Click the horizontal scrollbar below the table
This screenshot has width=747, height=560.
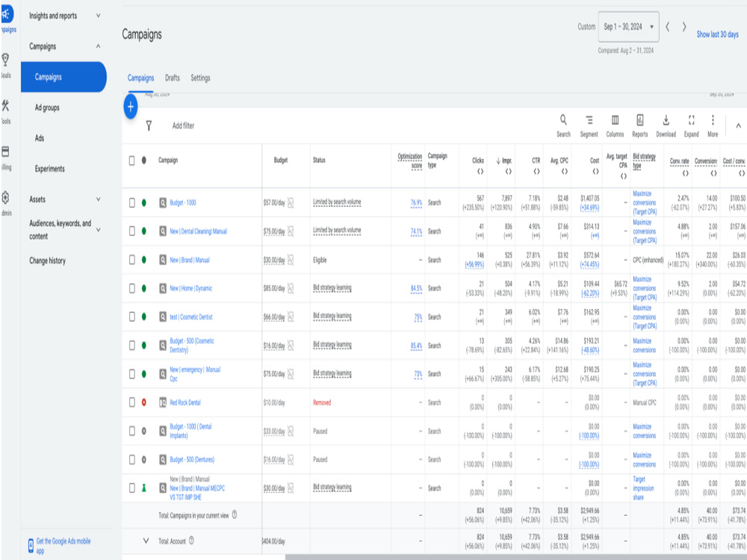pos(516,557)
